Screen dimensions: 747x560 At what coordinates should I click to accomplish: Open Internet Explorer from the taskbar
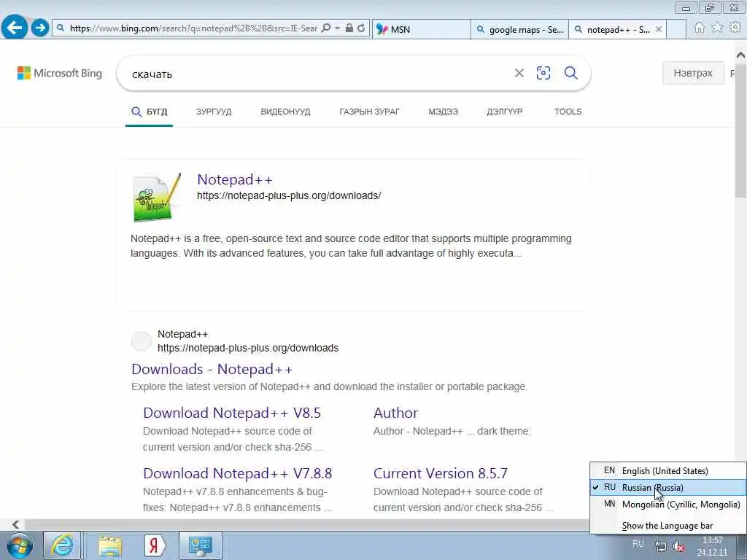tap(63, 545)
